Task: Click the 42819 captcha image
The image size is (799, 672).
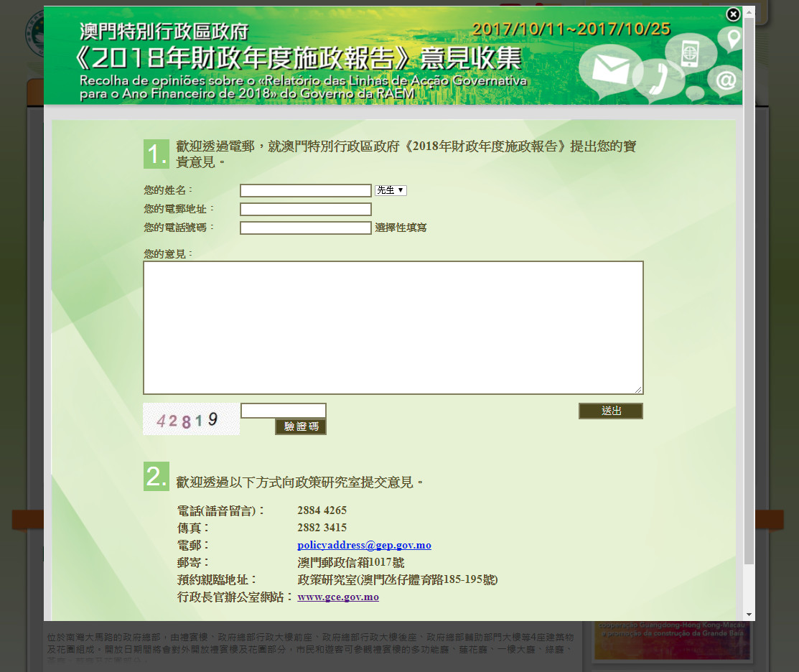Action: (191, 420)
